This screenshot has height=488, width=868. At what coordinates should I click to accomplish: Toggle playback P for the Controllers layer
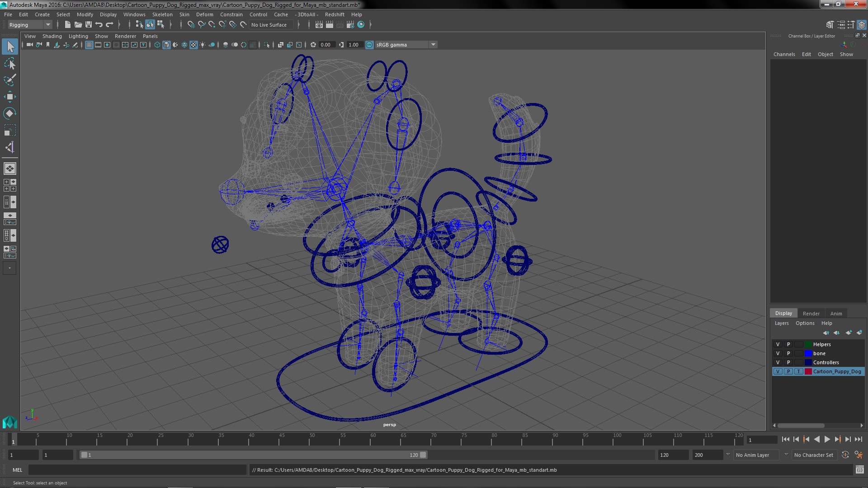point(788,362)
